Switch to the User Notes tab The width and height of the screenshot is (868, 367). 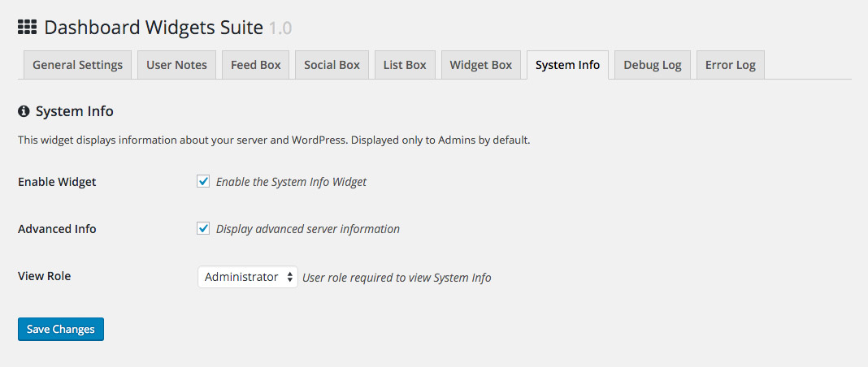click(x=176, y=65)
